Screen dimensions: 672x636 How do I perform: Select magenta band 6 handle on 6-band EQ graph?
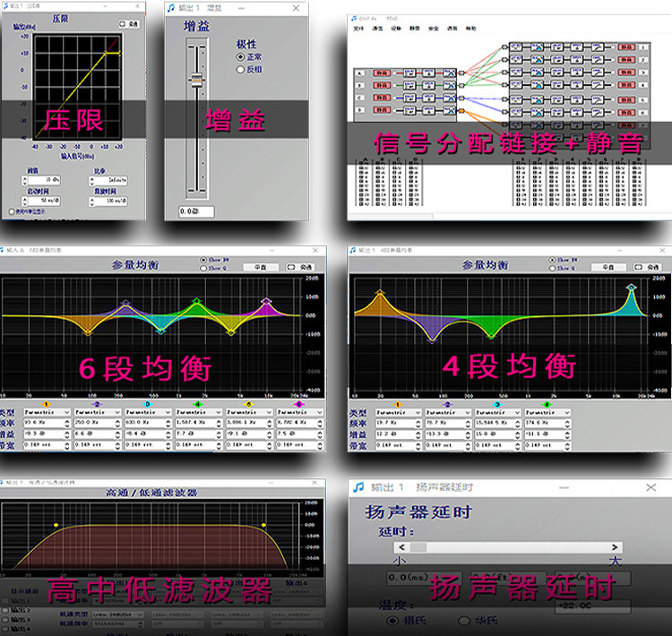click(266, 300)
